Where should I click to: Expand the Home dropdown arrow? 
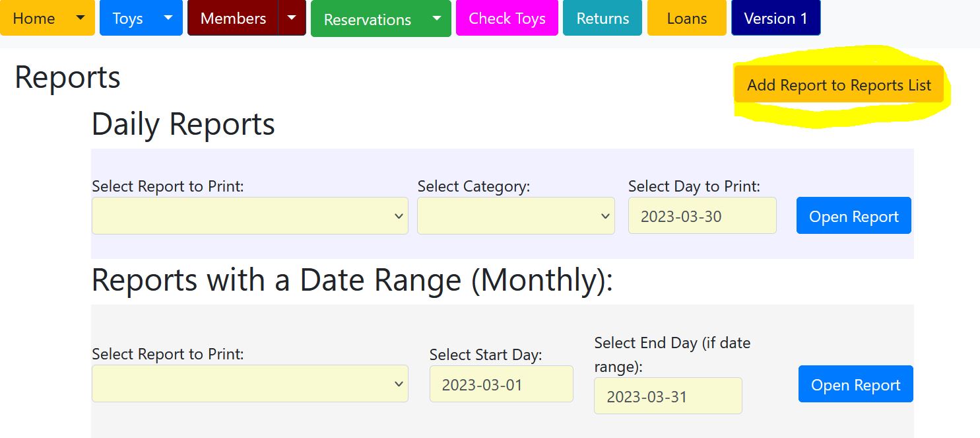81,18
